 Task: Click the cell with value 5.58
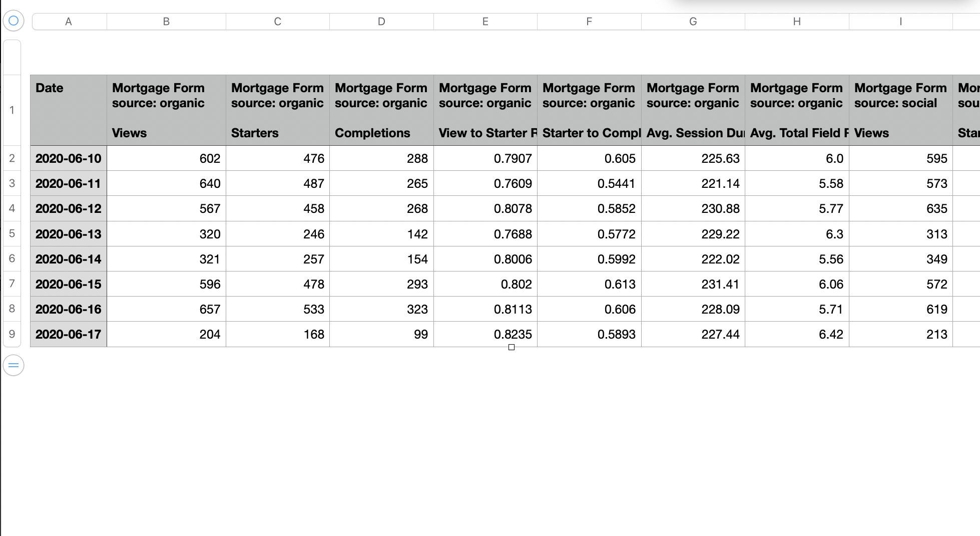point(797,183)
